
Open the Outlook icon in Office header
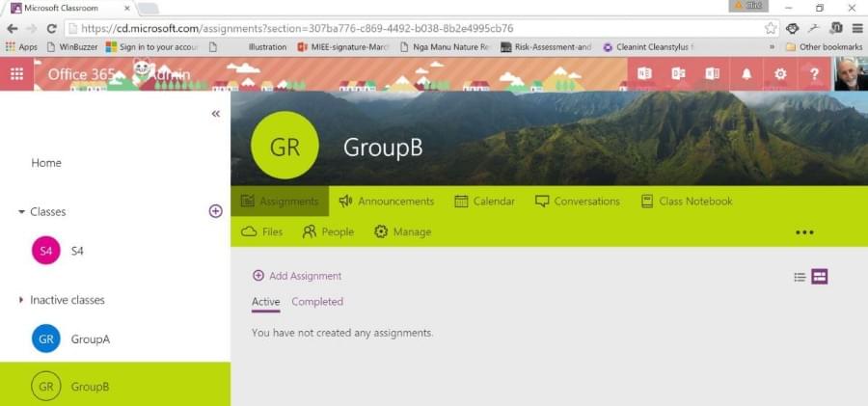(678, 73)
